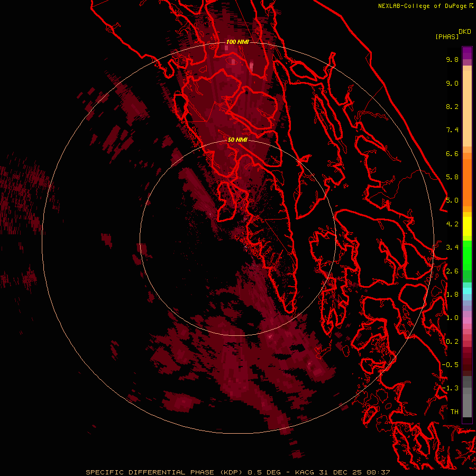
Task: Click the 0.2 legend value
Action: (x=452, y=342)
